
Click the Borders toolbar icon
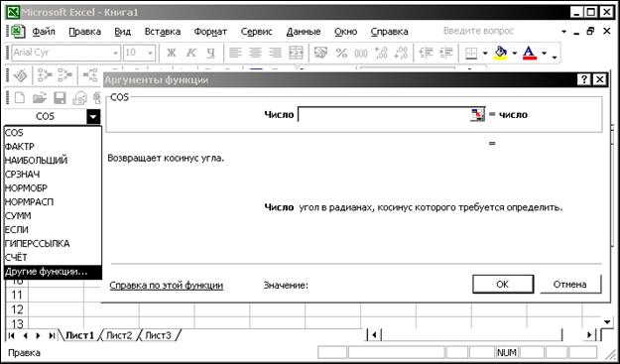point(471,53)
